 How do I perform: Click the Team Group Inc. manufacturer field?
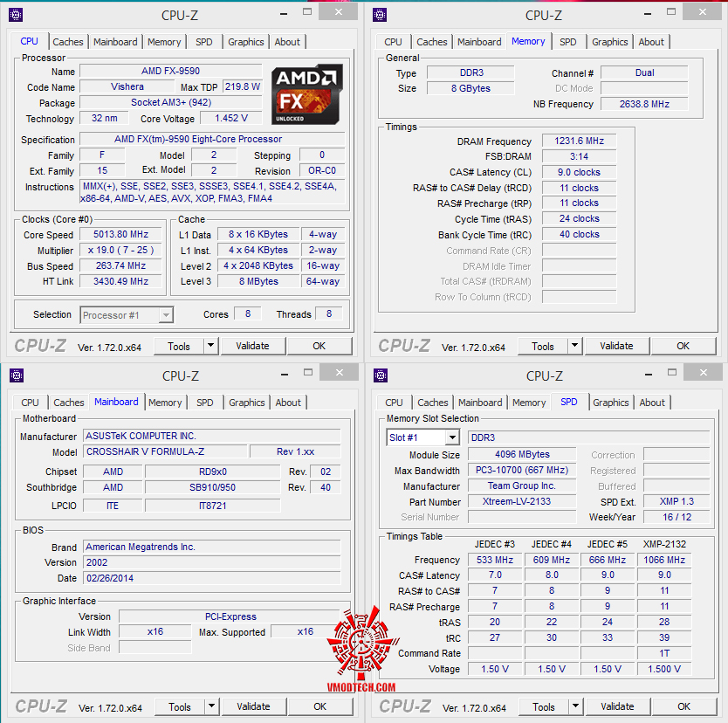[522, 486]
